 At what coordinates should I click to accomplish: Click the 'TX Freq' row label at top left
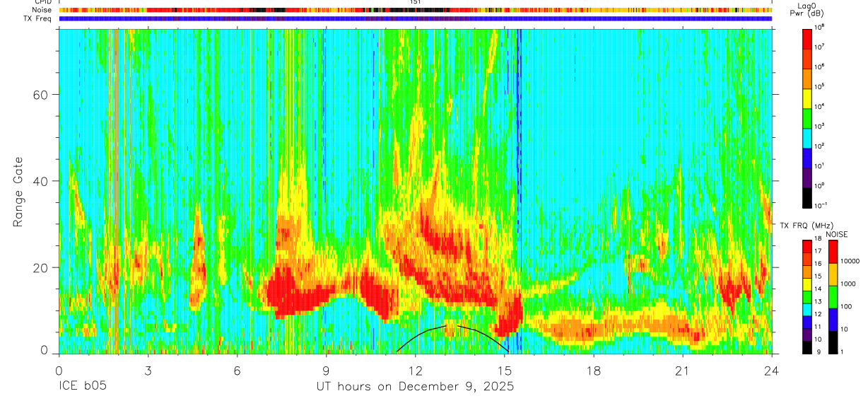38,18
